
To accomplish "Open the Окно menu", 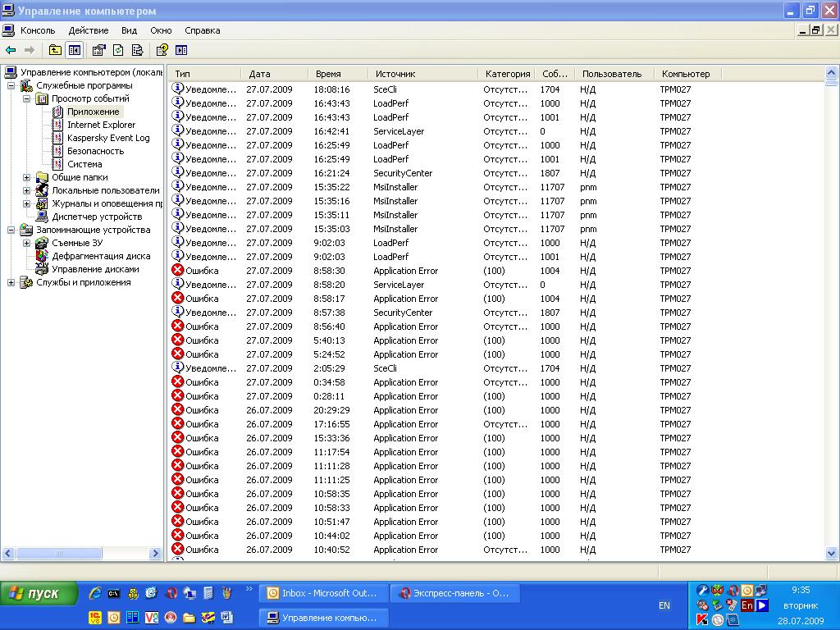I will tap(161, 30).
